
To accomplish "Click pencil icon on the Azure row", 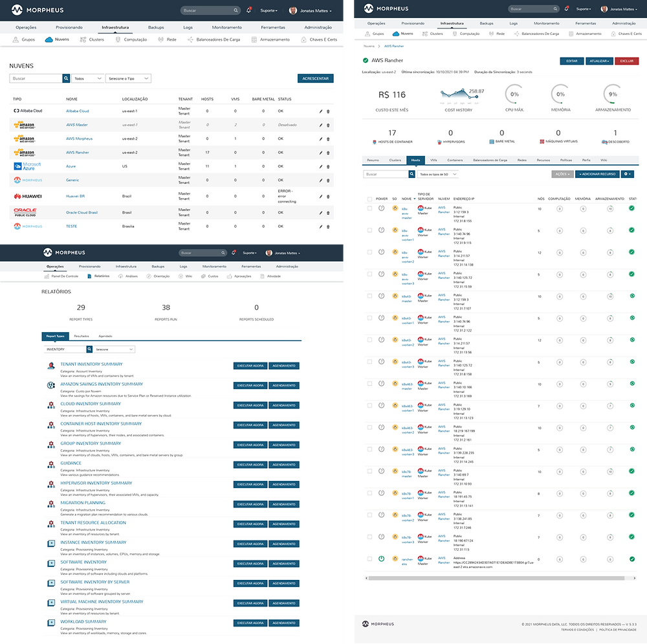I will tap(321, 167).
